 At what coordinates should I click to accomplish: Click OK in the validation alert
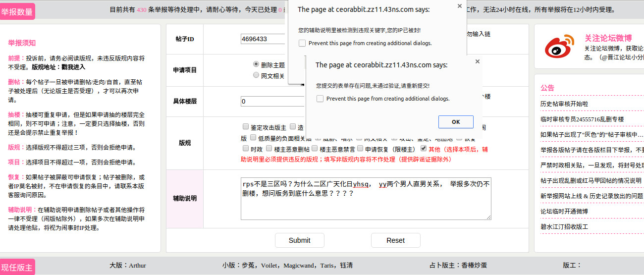(456, 122)
